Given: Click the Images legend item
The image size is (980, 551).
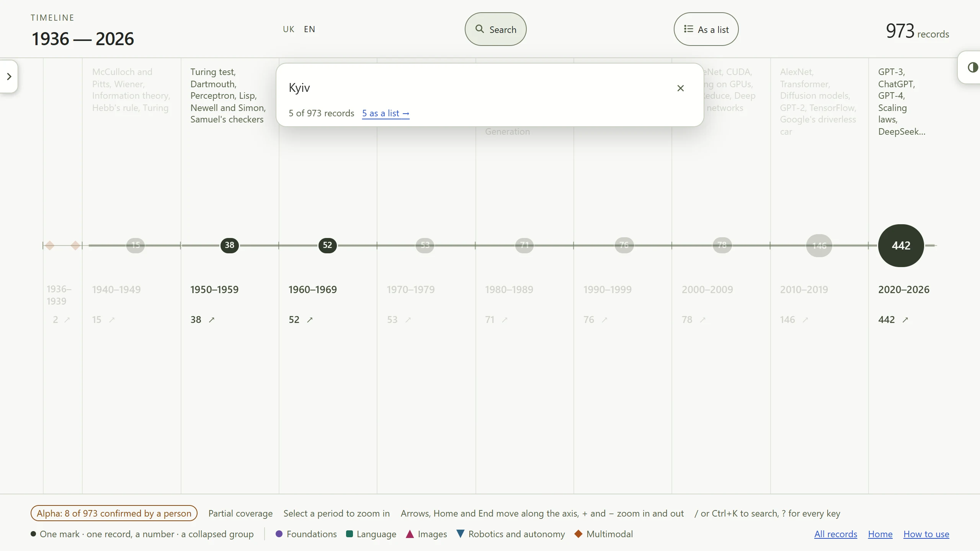Looking at the screenshot, I should tap(426, 534).
